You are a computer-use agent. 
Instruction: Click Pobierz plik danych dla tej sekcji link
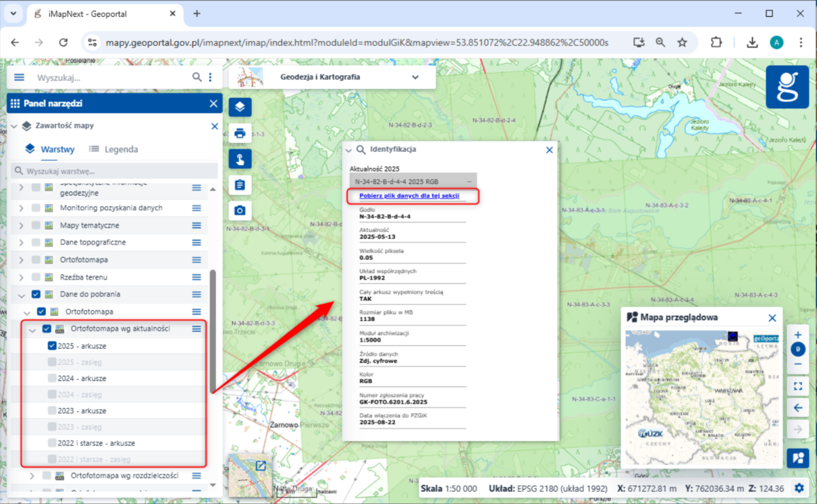408,196
